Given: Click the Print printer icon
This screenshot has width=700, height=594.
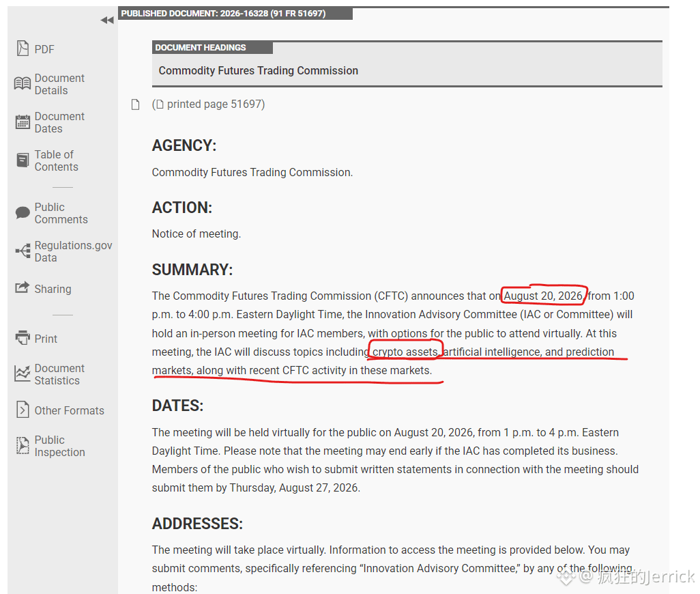Looking at the screenshot, I should [x=23, y=338].
